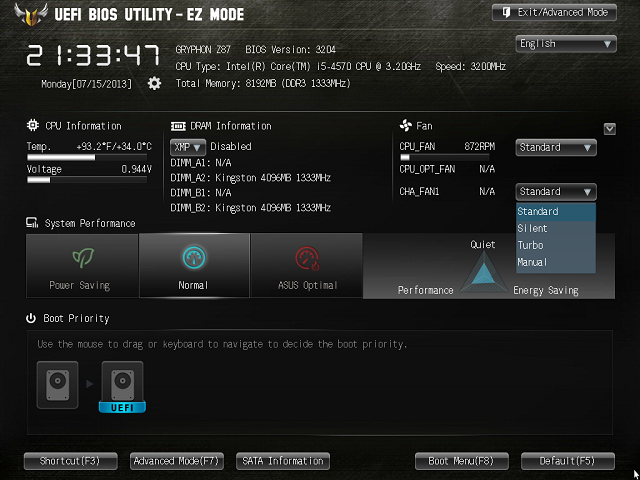Click the Quiet label on triangle

tap(482, 244)
